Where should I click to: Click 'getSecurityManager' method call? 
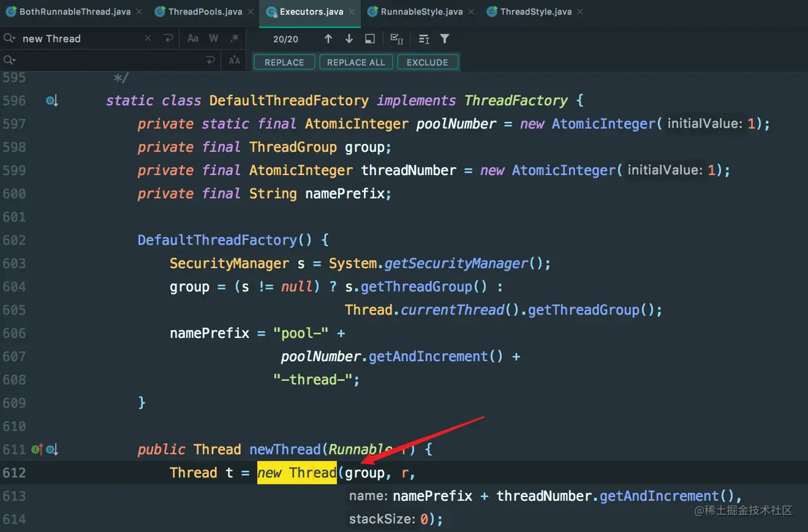pos(456,263)
